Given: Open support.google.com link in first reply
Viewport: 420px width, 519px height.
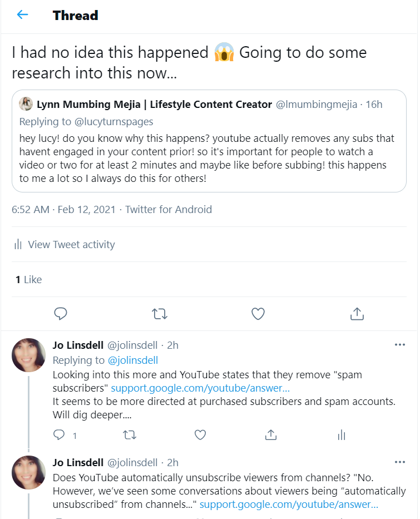Looking at the screenshot, I should click(200, 388).
